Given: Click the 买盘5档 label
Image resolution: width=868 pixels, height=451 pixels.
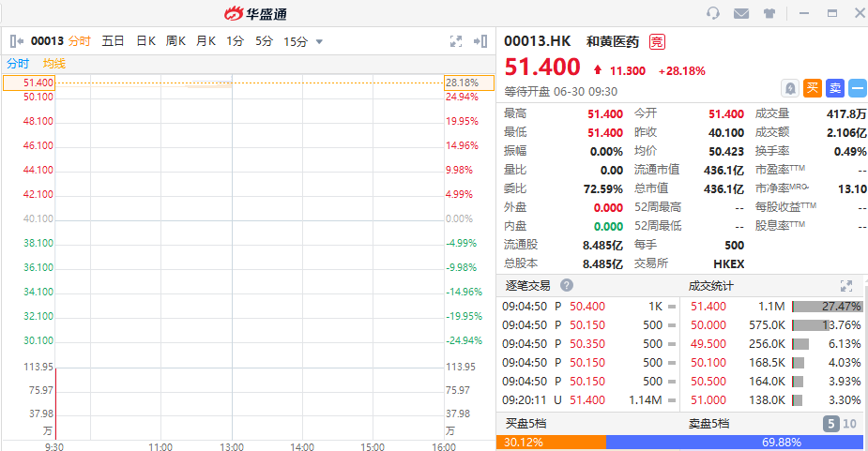Looking at the screenshot, I should (525, 423).
